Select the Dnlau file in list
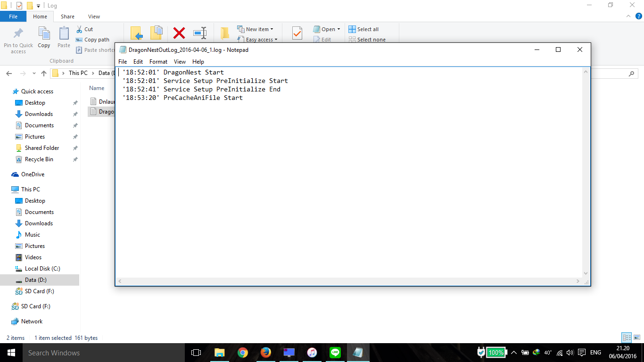 click(x=102, y=101)
